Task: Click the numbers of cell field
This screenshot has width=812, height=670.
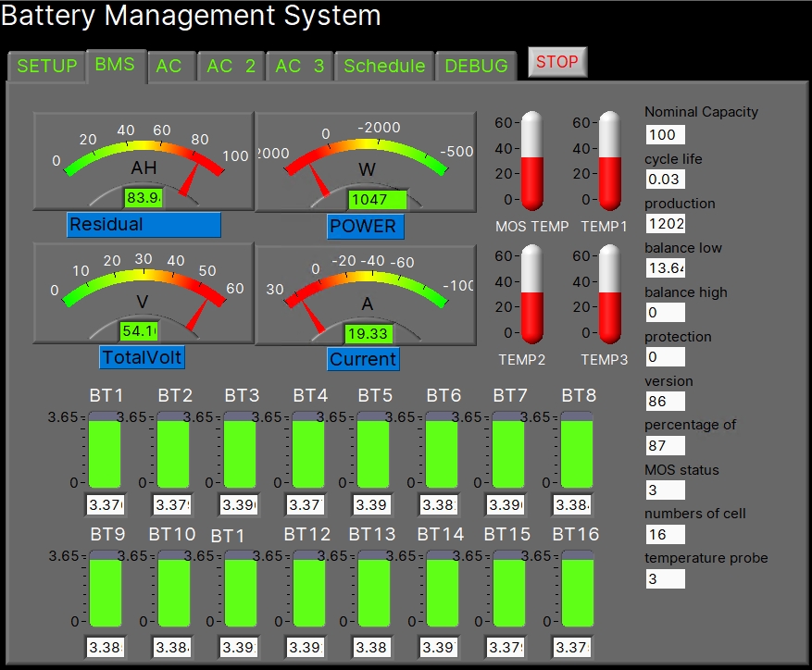Action: [x=666, y=534]
